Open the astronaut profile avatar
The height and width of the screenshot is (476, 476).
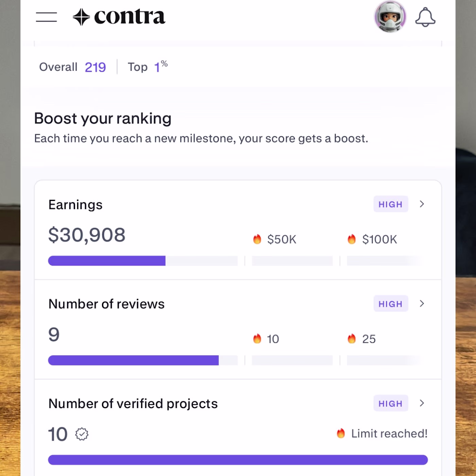click(x=390, y=17)
